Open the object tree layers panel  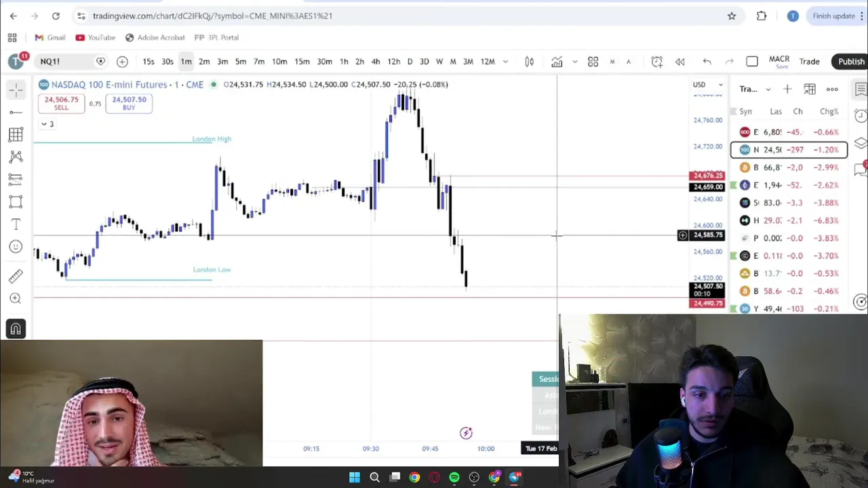(x=861, y=143)
